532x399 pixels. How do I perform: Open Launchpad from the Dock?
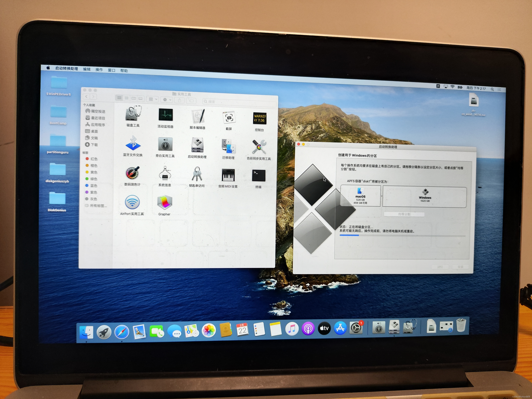104,332
